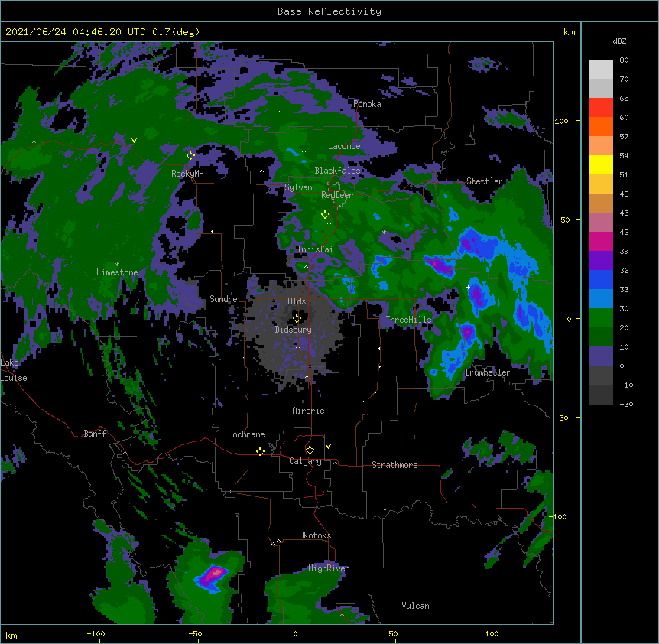Click the purple storm cell northeast of ThreeHills
Image resolution: width=659 pixels, height=644 pixels.
[x=440, y=265]
